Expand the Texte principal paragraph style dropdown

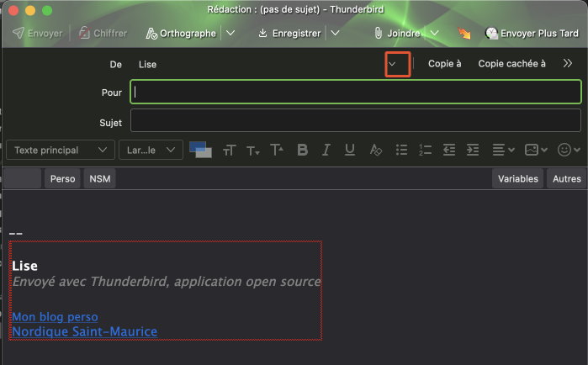[x=61, y=150]
